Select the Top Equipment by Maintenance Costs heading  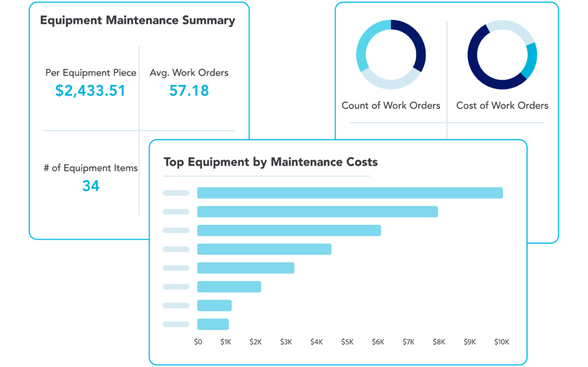click(270, 162)
